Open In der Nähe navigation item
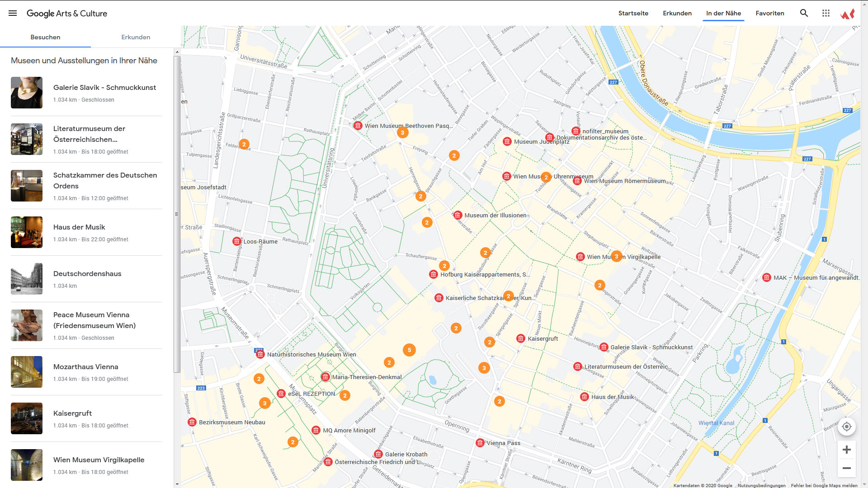This screenshot has width=868, height=488. 723,13
